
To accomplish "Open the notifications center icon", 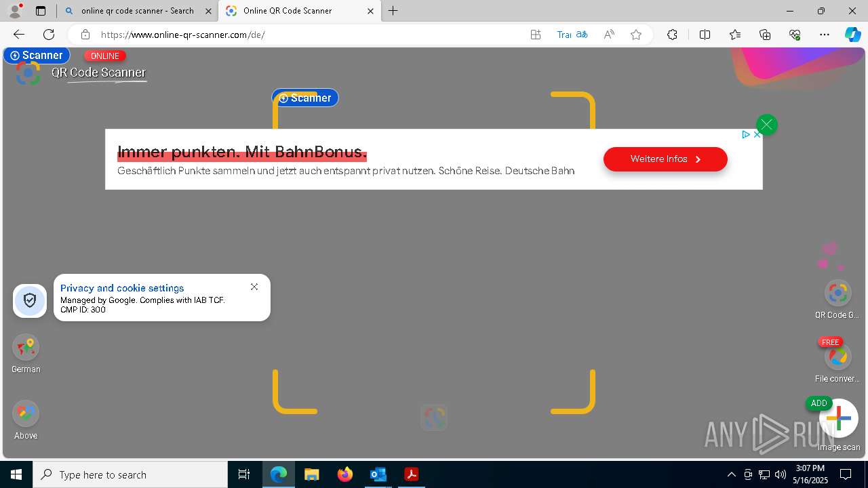I will 846,474.
